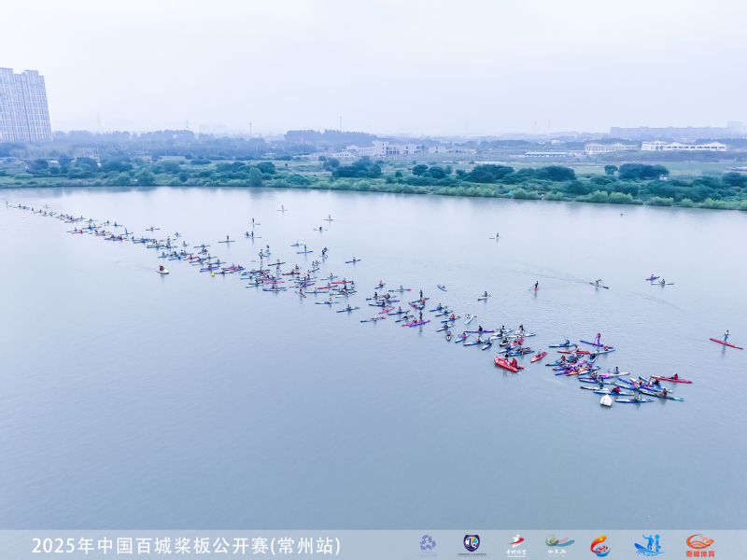Click the (常州站) text in the banner

click(305, 546)
